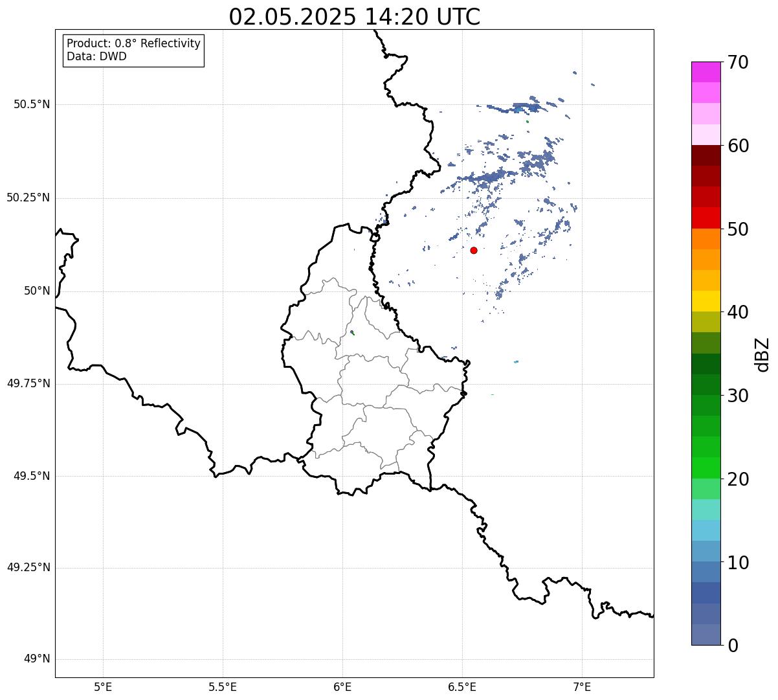Click the 6°E longitude tick label
This screenshot has height=700, width=778.
(342, 686)
